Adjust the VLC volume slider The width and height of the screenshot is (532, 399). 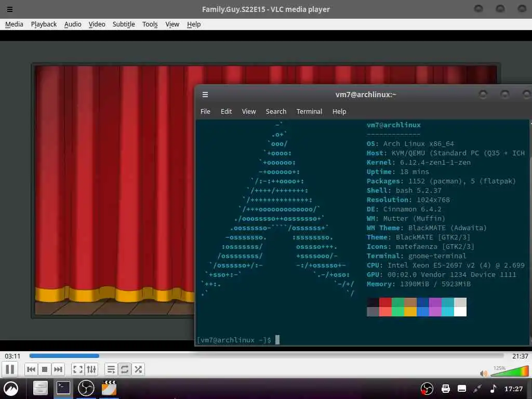509,371
